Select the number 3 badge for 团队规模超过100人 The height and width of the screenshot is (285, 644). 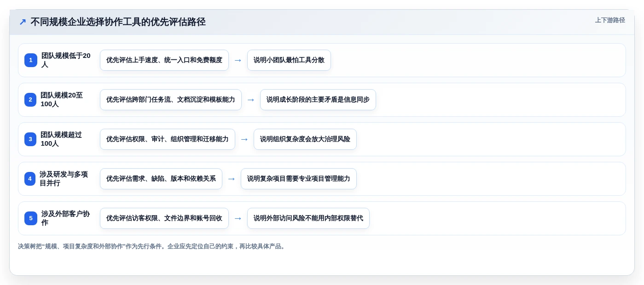[x=30, y=139]
